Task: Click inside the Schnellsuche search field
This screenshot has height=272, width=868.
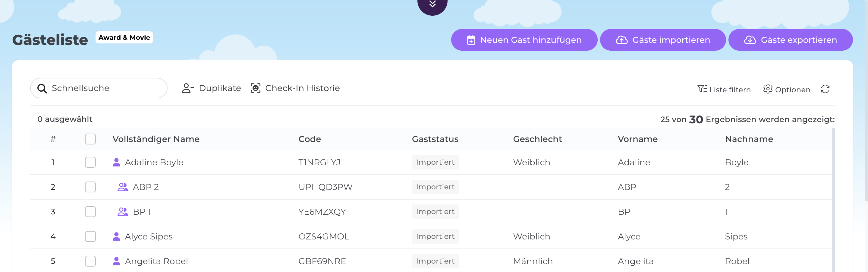Action: coord(101,88)
